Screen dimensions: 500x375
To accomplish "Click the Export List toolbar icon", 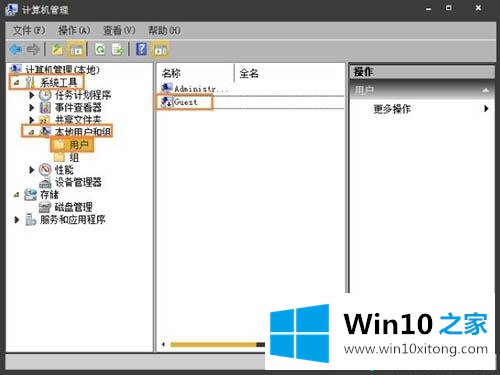I will point(117,50).
